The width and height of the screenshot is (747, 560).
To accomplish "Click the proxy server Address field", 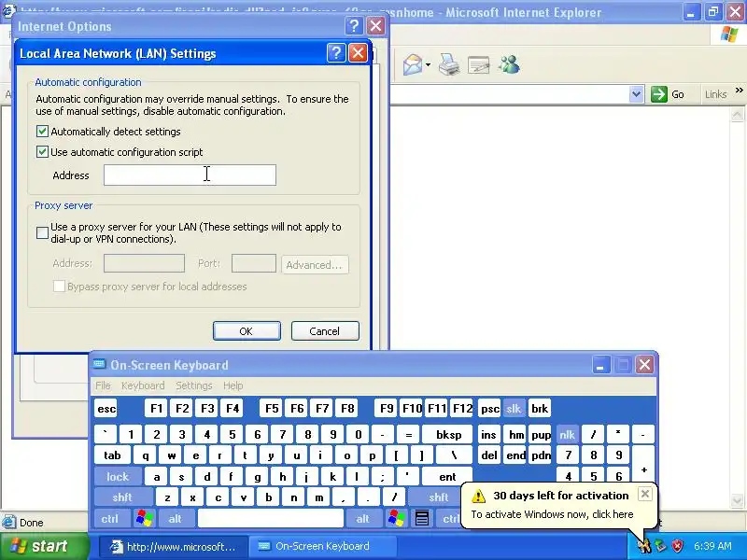I will pos(144,263).
